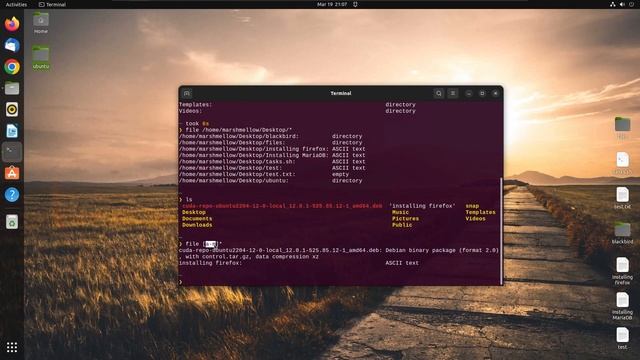Click 'Downloads' in the ls output

point(197,225)
